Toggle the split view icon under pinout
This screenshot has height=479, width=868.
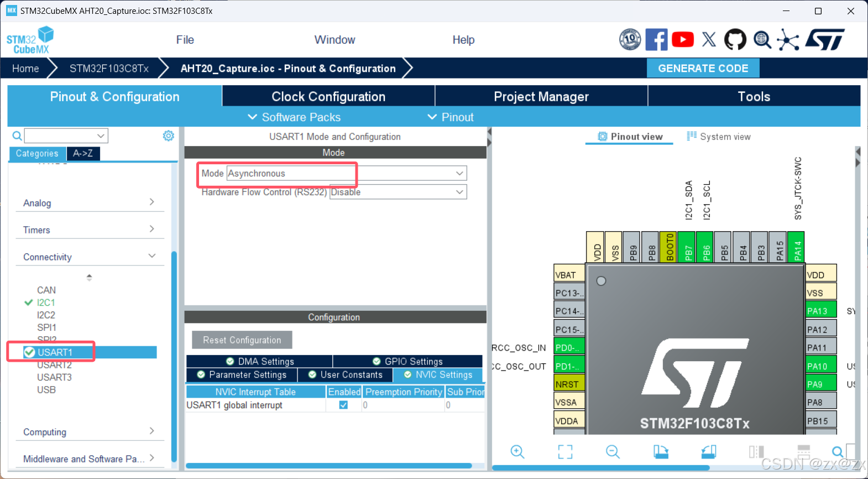coord(756,452)
